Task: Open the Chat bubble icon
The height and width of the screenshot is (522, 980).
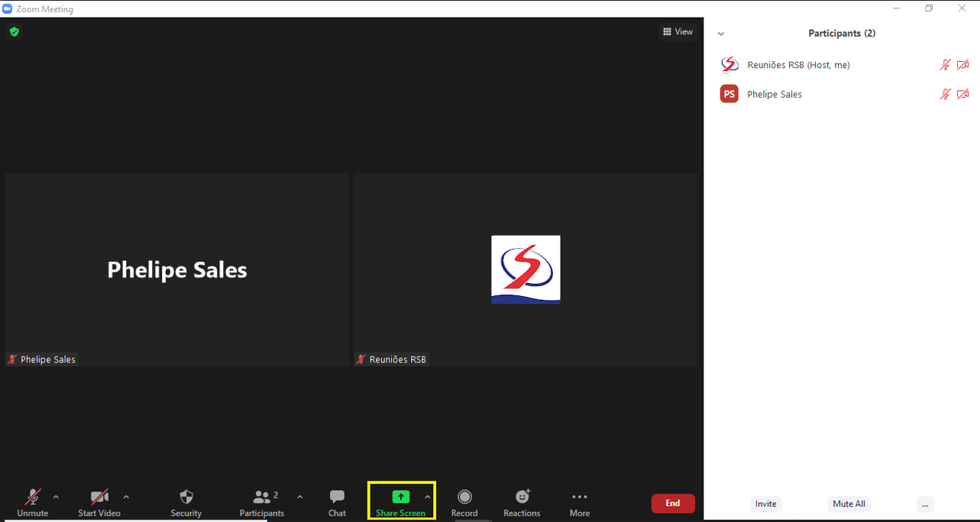Action: click(337, 498)
